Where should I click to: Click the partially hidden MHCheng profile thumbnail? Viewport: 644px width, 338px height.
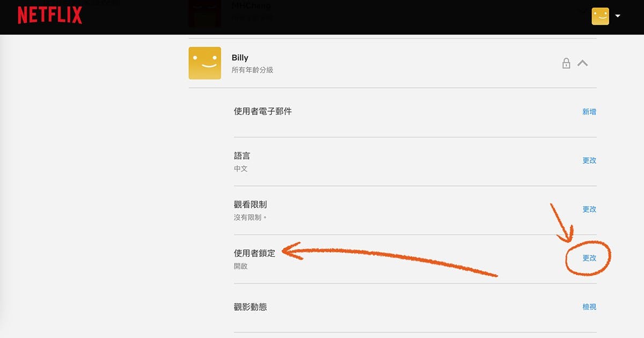(x=205, y=13)
